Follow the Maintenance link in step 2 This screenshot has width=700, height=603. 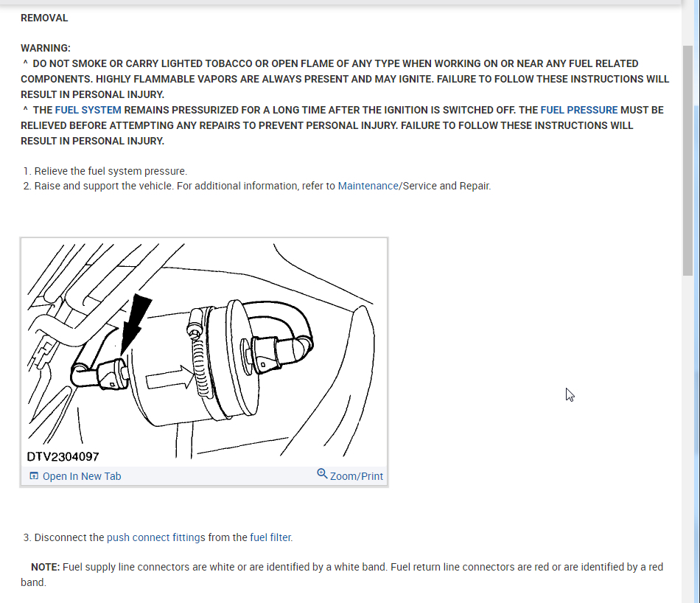(x=368, y=186)
